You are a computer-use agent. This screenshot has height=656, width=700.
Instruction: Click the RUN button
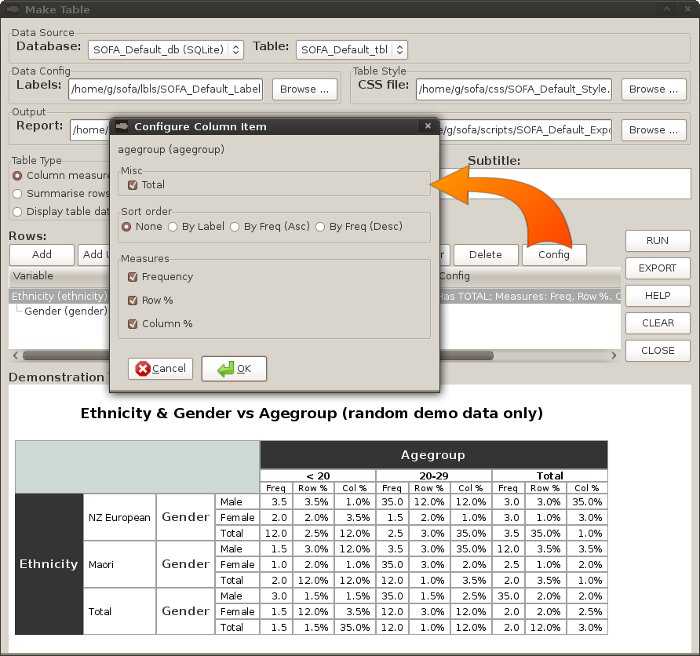click(x=658, y=241)
